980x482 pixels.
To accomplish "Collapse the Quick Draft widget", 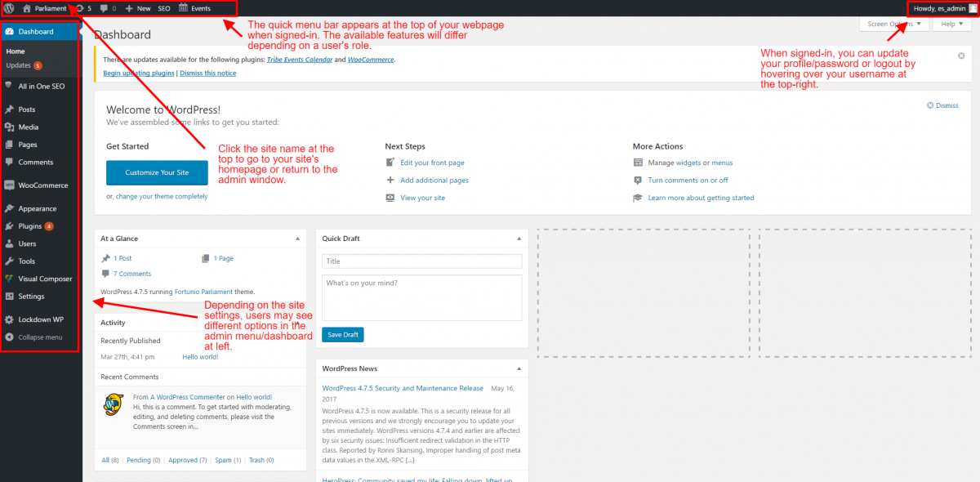I will click(519, 239).
